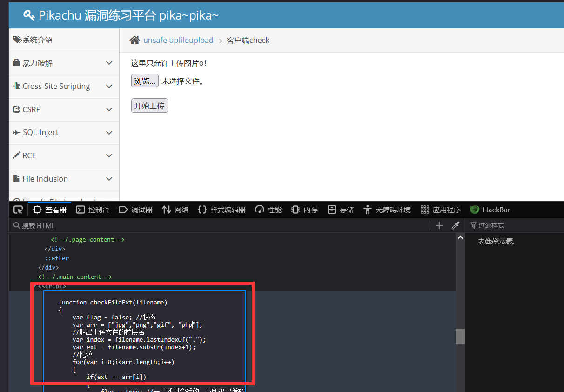Switch to 无障碍环境 accessibility tab
Viewport: 564px width, 392px height.
tap(387, 210)
